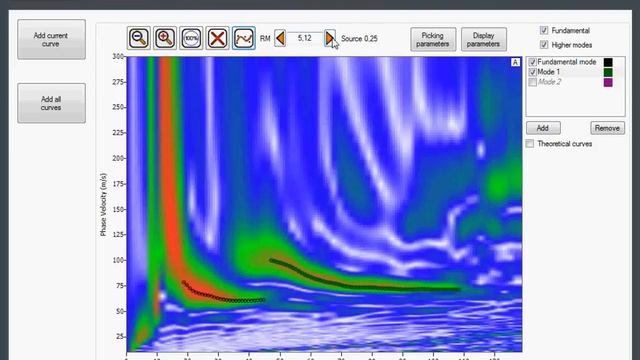Uncheck the Fundamental checkbox
Screen dimensions: 640x360
[x=544, y=30]
